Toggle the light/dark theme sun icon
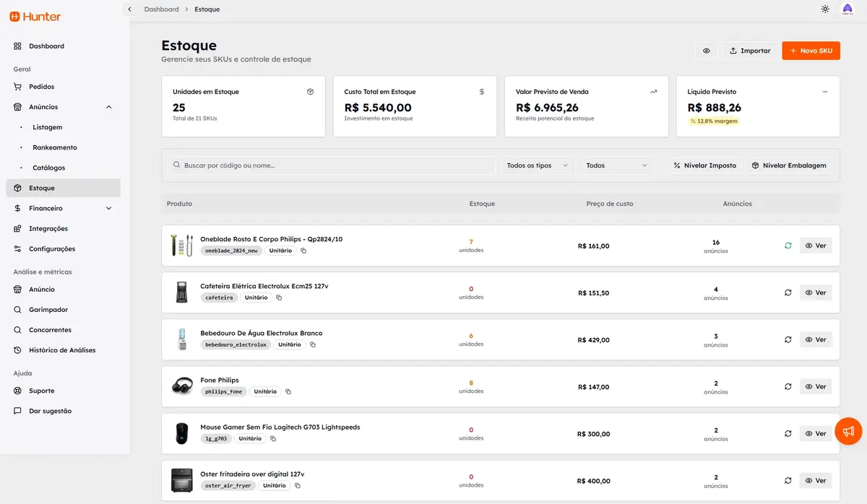The height and width of the screenshot is (504, 867). [x=825, y=9]
